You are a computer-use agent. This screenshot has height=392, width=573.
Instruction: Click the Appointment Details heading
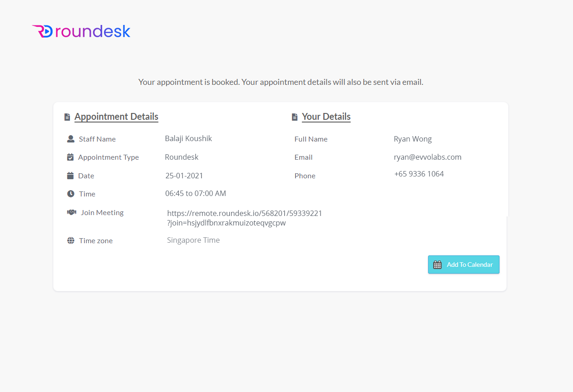click(x=116, y=117)
